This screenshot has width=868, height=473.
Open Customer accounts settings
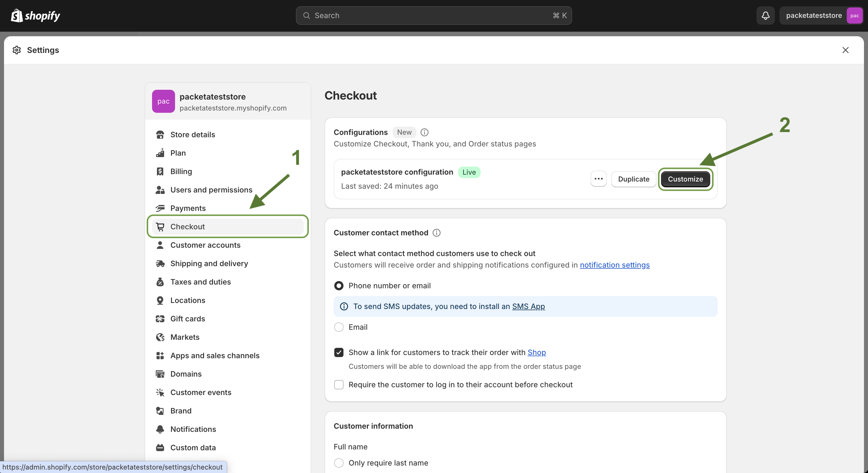(228, 245)
